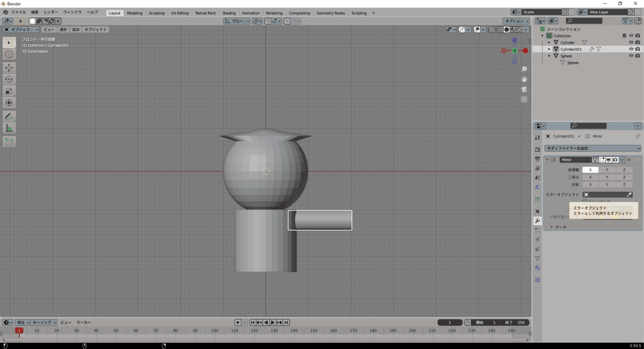644x349 pixels.
Task: Open the Modifier properties wrench tab
Action: click(x=537, y=221)
